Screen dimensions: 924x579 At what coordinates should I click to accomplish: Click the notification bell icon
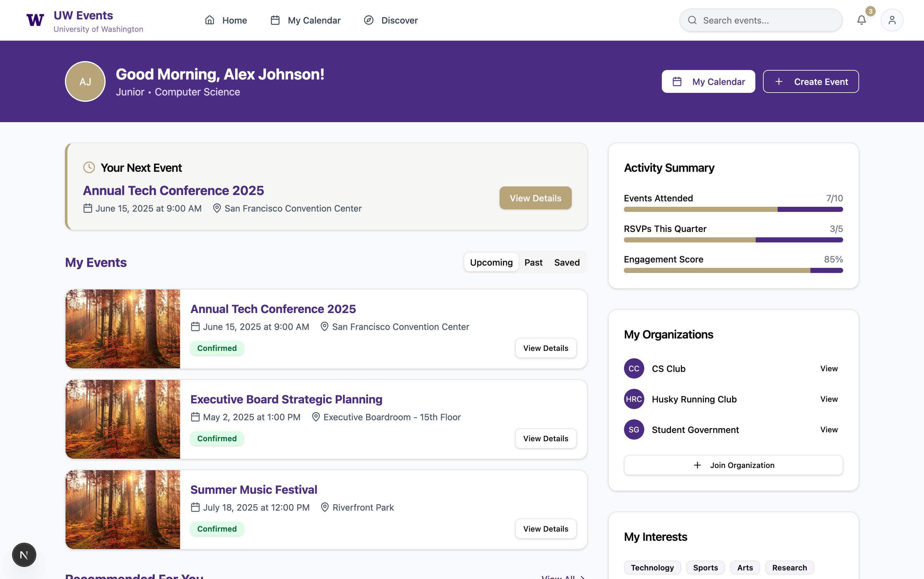tap(861, 20)
